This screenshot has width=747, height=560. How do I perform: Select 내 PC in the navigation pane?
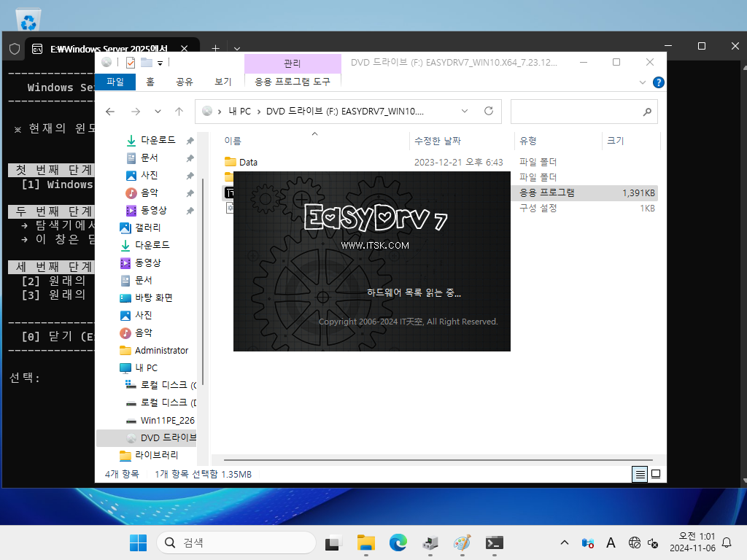[x=146, y=367]
